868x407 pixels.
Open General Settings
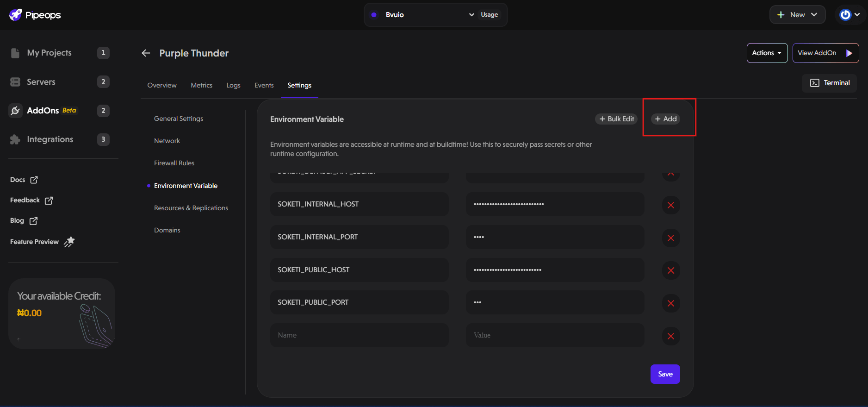pyautogui.click(x=179, y=119)
